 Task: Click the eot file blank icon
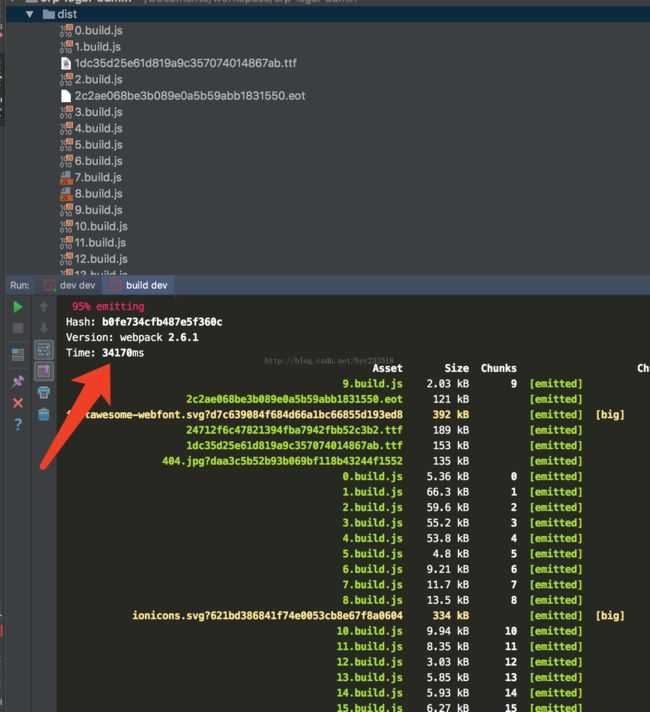point(66,96)
